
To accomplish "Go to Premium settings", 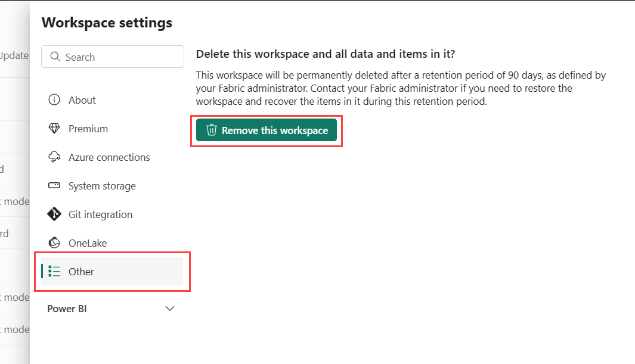I will point(88,129).
